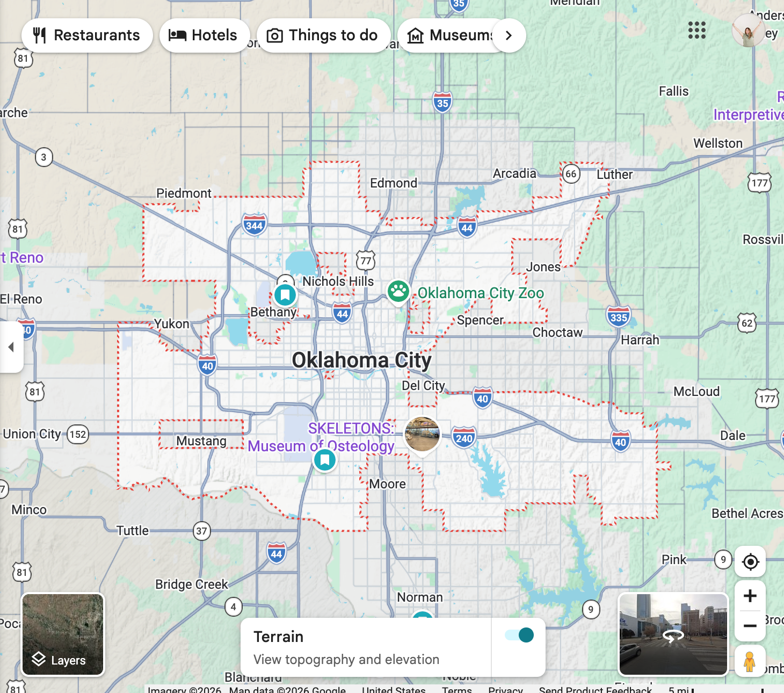This screenshot has height=693, width=784.
Task: Show your current location
Action: [750, 562]
